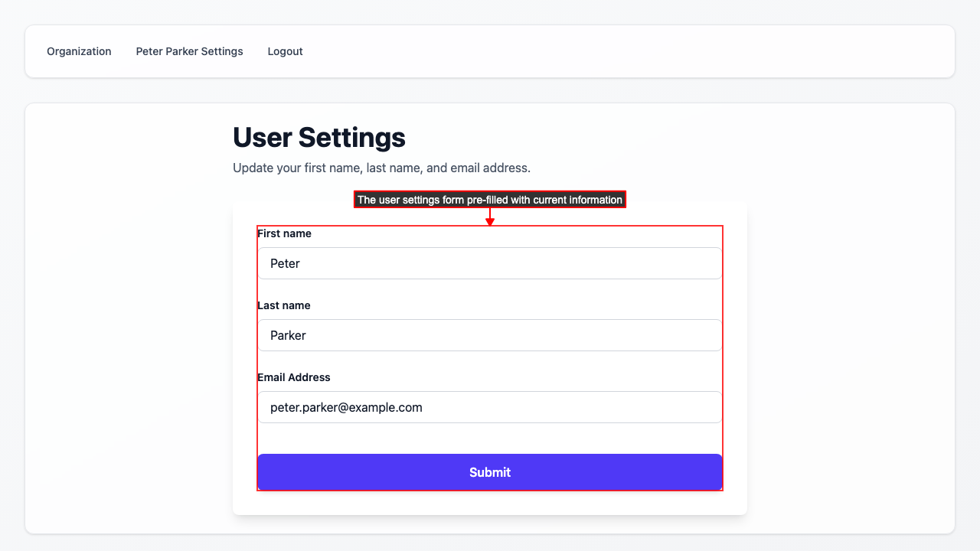
Task: Click the User Settings heading
Action: pos(319,138)
